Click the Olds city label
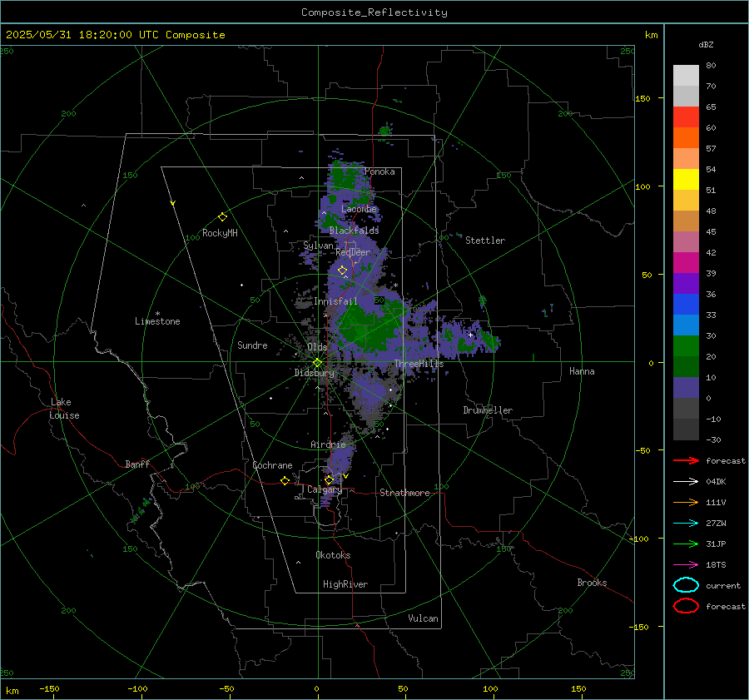Image resolution: width=749 pixels, height=700 pixels. (317, 347)
